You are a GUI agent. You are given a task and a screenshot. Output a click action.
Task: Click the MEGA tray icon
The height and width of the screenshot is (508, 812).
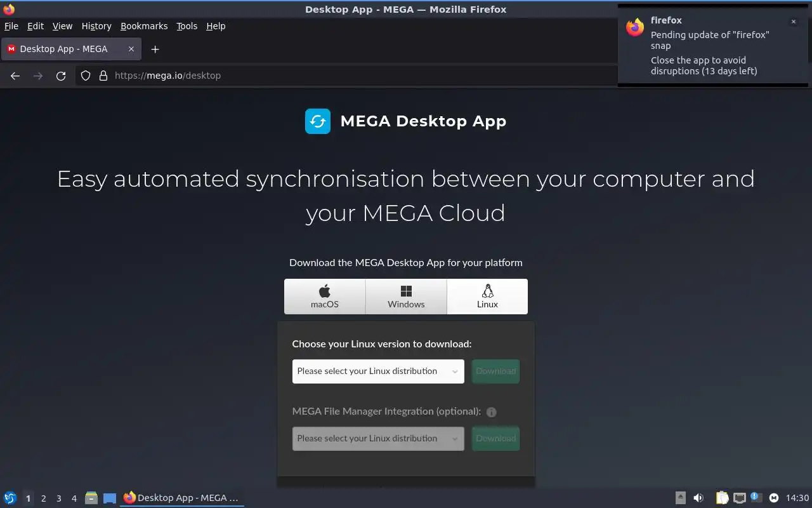(774, 498)
